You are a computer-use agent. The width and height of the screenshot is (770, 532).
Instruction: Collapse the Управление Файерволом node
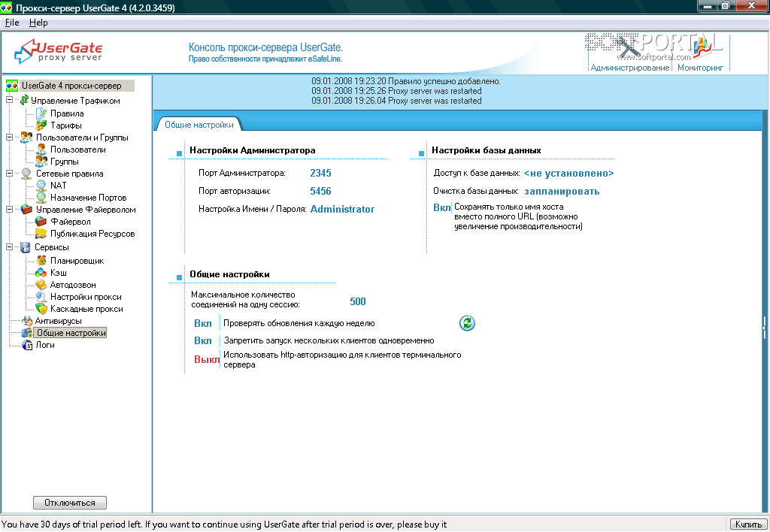click(x=9, y=210)
